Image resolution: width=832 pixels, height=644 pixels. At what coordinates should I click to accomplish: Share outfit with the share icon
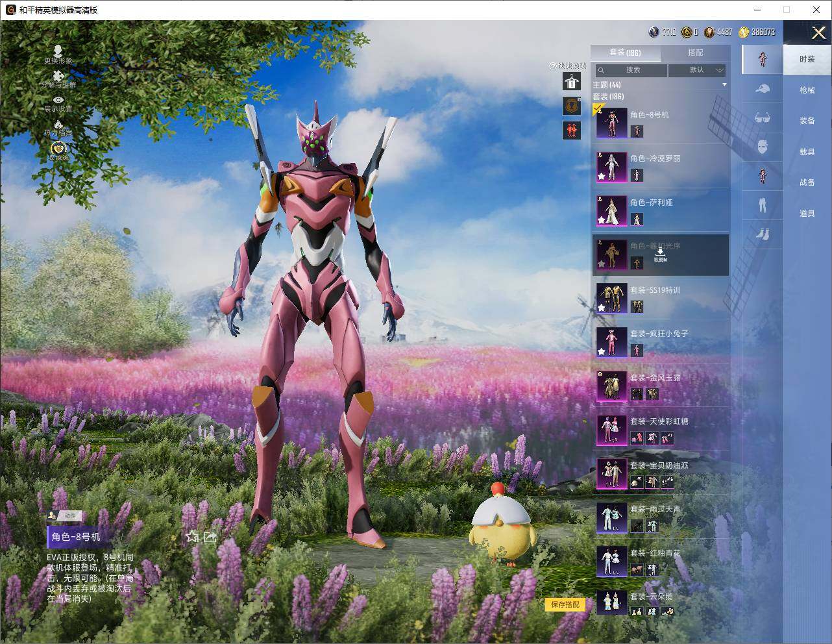pyautogui.click(x=210, y=537)
